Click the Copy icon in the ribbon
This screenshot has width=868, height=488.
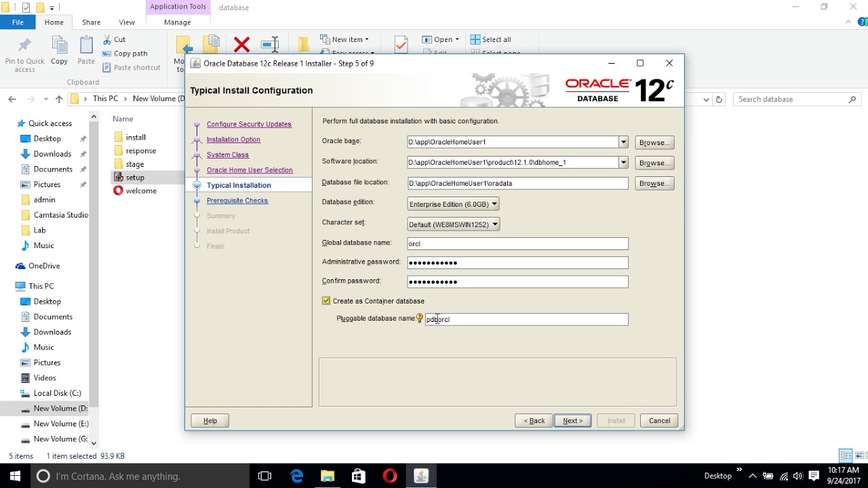(60, 45)
